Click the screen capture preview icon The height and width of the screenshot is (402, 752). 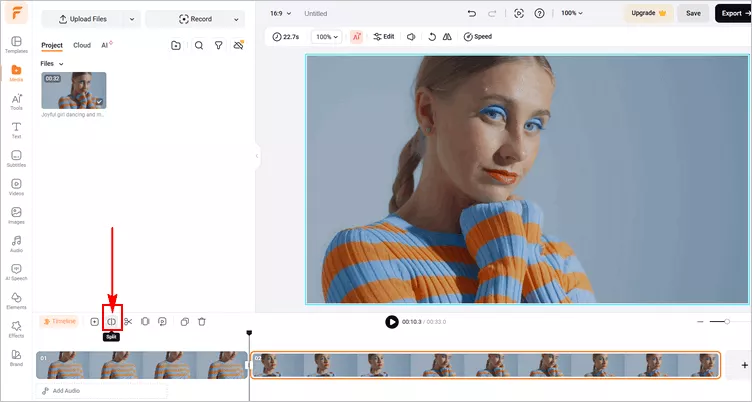519,13
